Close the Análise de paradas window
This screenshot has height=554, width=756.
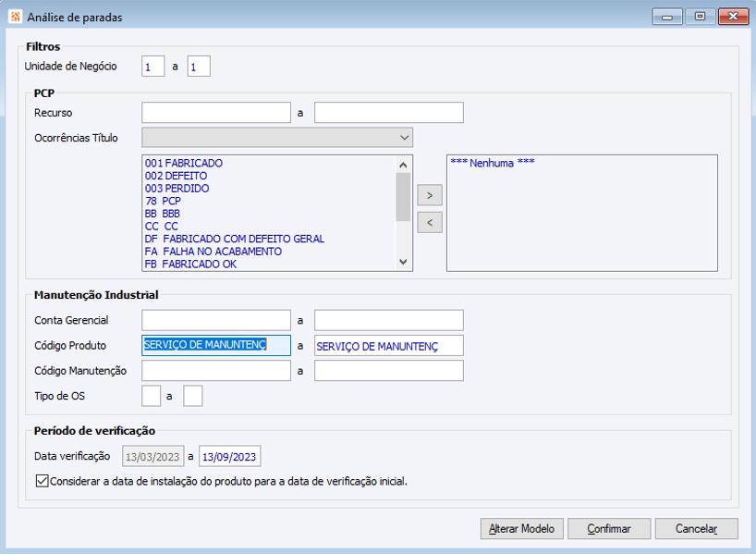(733, 17)
